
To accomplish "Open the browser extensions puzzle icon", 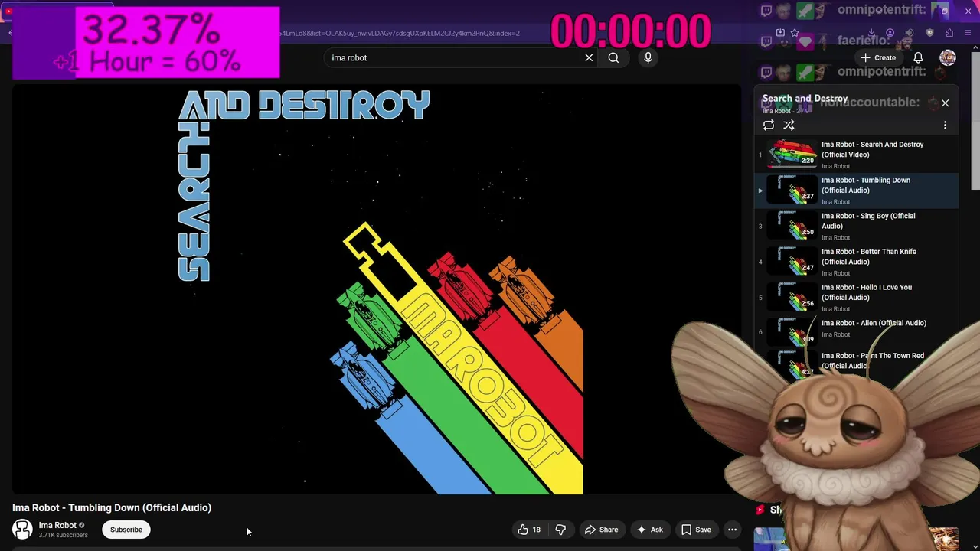I will (x=949, y=33).
